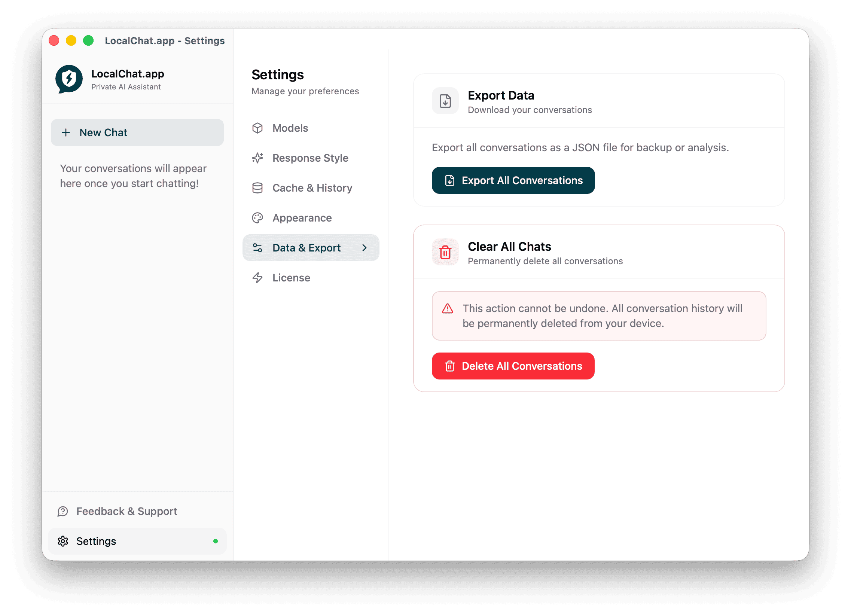Click the LocalChat.app shield logo icon
Image resolution: width=851 pixels, height=616 pixels.
69,79
